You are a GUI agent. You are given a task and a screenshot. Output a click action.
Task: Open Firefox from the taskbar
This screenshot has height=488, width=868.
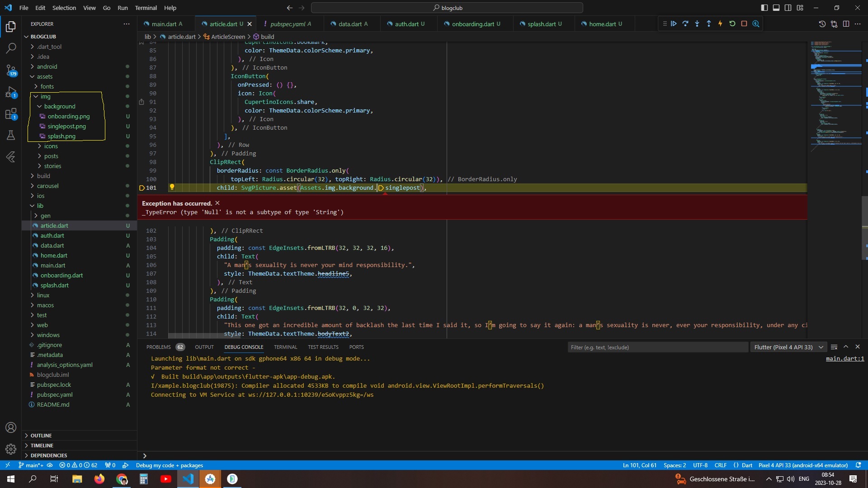point(99,479)
